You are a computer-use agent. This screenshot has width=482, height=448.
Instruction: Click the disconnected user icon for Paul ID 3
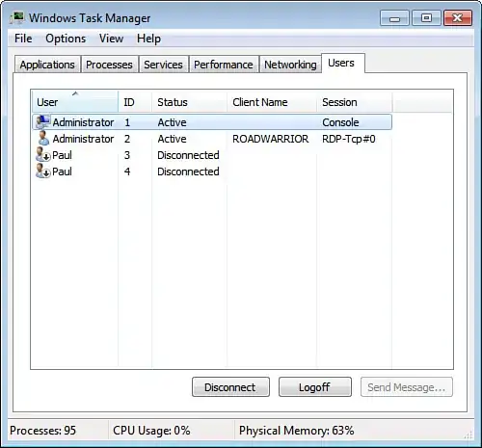coord(42,155)
